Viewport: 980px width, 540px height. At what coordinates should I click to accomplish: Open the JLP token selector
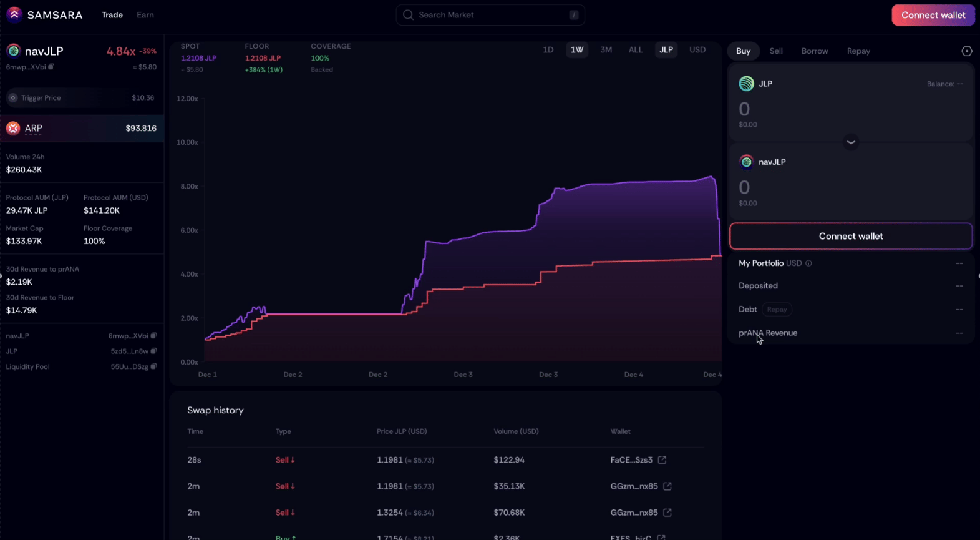click(755, 84)
